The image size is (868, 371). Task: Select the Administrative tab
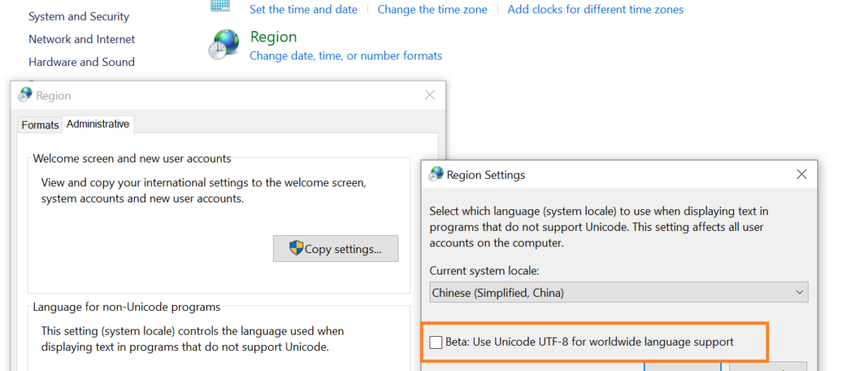pos(98,124)
